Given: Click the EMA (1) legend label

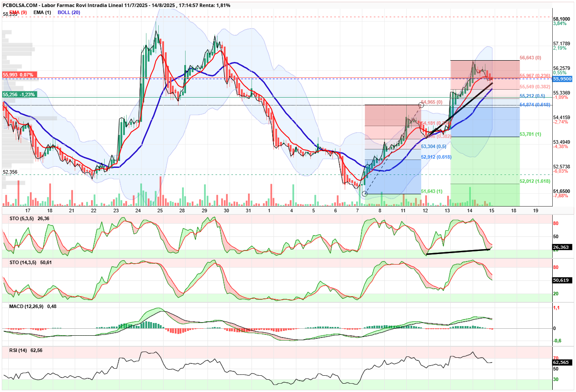Looking at the screenshot, I should [x=42, y=12].
